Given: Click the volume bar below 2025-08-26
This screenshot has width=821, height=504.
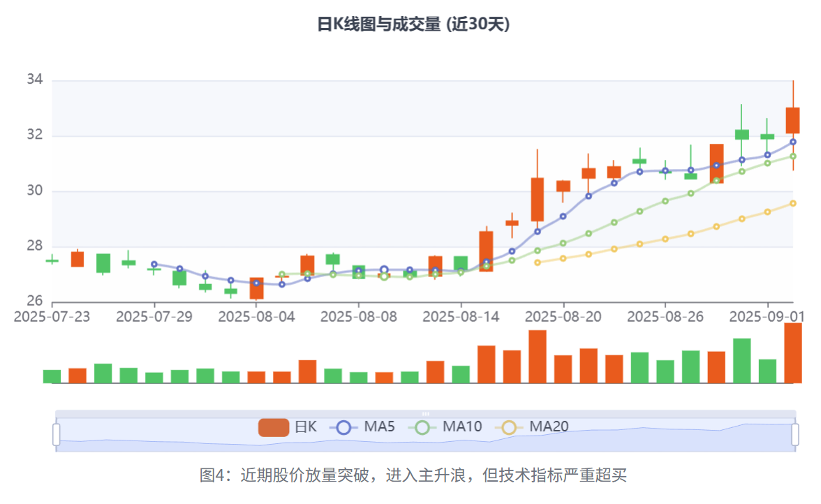Looking at the screenshot, I should click(665, 371).
